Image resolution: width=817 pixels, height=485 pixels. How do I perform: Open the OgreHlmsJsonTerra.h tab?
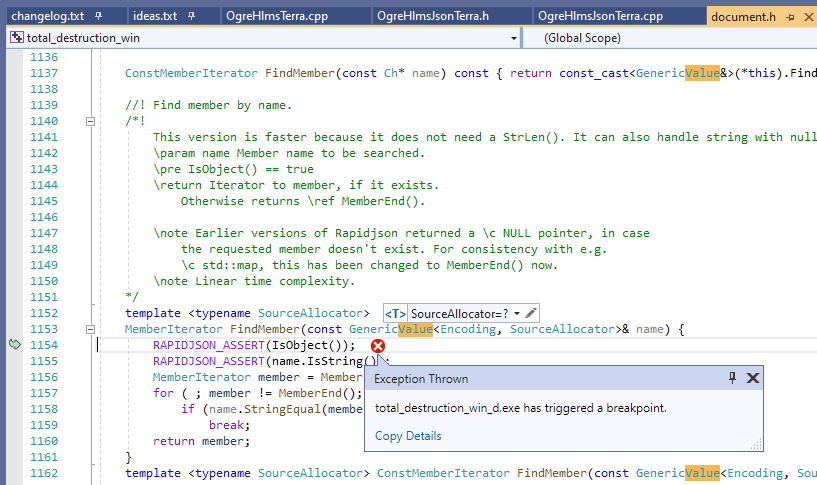click(432, 16)
